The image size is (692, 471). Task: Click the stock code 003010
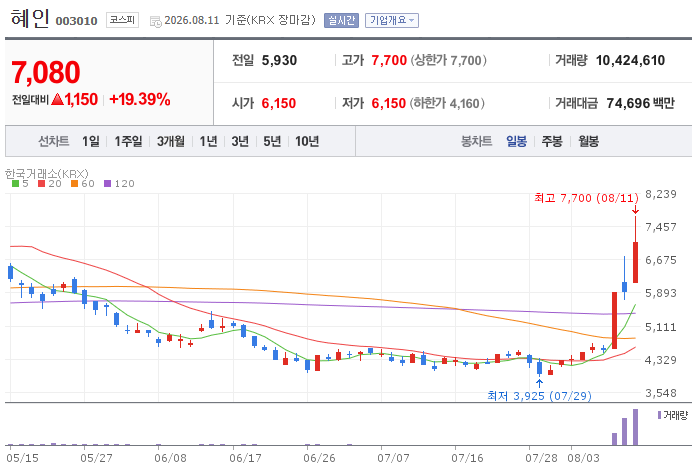click(76, 21)
